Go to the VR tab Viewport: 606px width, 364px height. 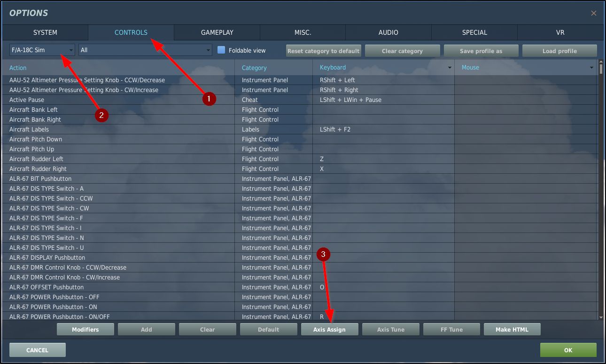[x=560, y=32]
